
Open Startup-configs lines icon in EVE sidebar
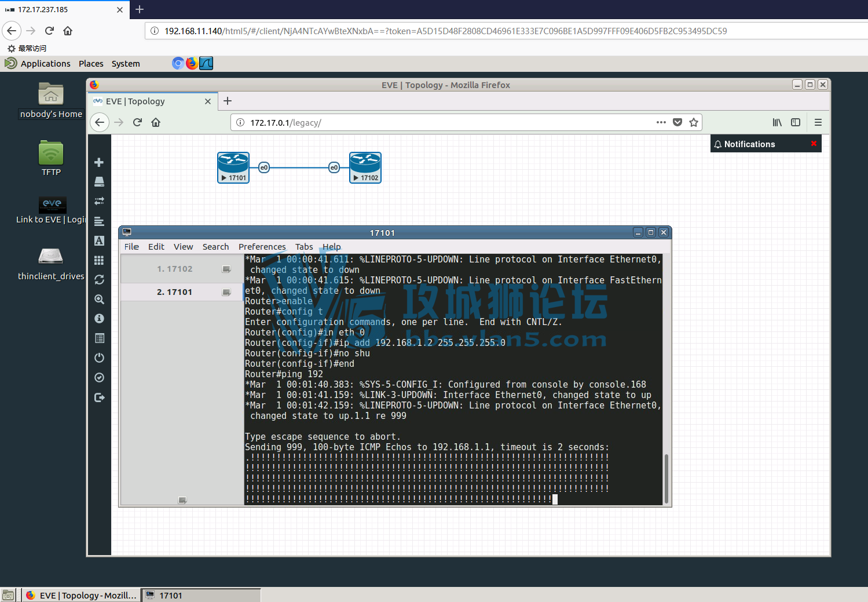click(99, 221)
